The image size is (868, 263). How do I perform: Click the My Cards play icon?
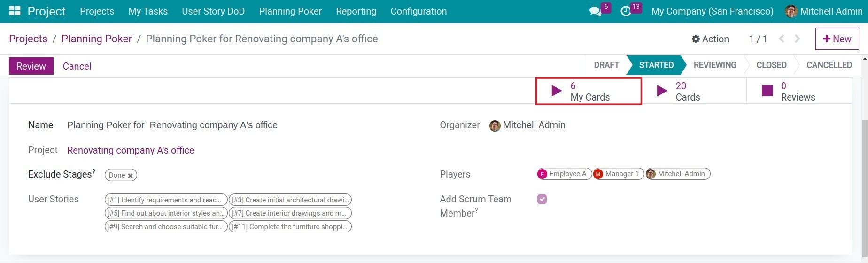point(556,91)
